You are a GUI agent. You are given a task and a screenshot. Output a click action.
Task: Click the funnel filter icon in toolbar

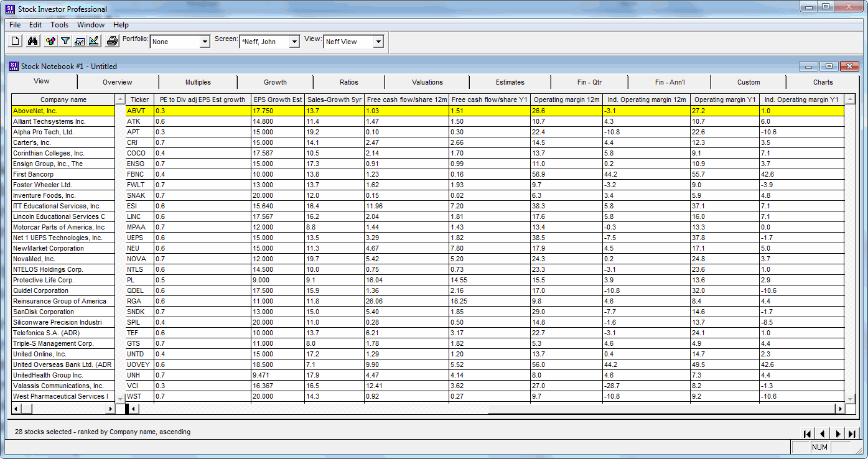pyautogui.click(x=65, y=42)
